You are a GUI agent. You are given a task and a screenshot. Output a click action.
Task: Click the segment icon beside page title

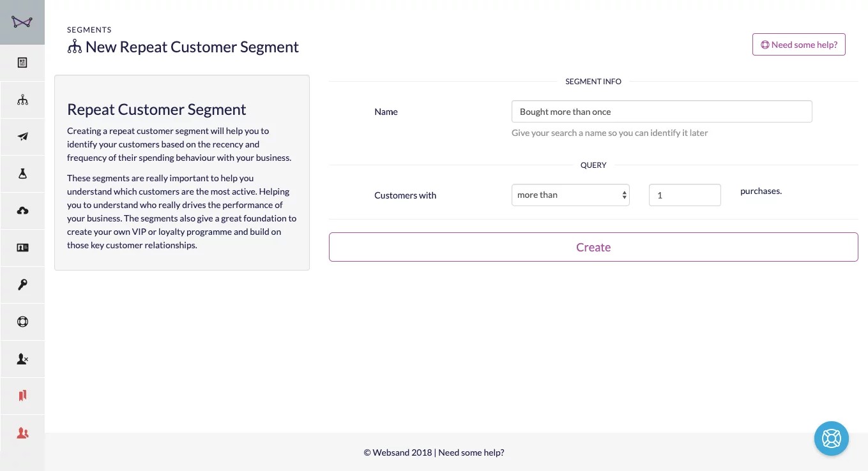[x=75, y=47]
